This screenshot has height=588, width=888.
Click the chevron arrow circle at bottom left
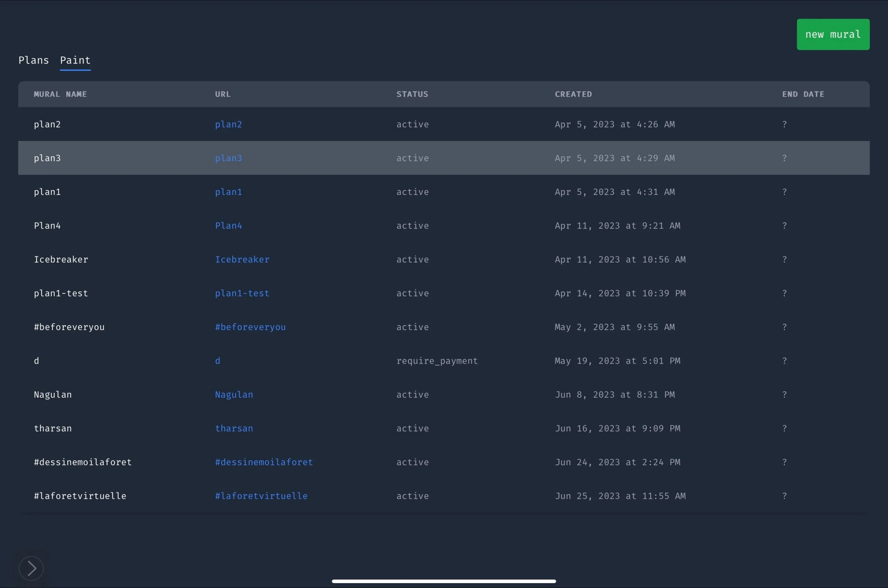[x=31, y=569]
